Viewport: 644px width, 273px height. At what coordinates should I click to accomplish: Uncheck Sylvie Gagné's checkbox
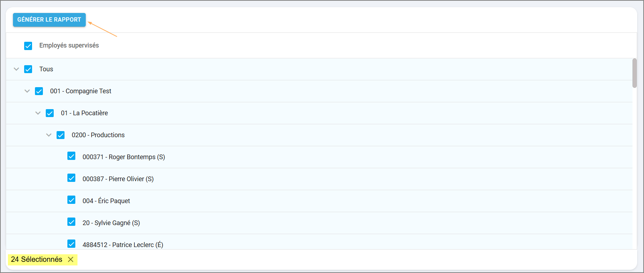pos(71,222)
